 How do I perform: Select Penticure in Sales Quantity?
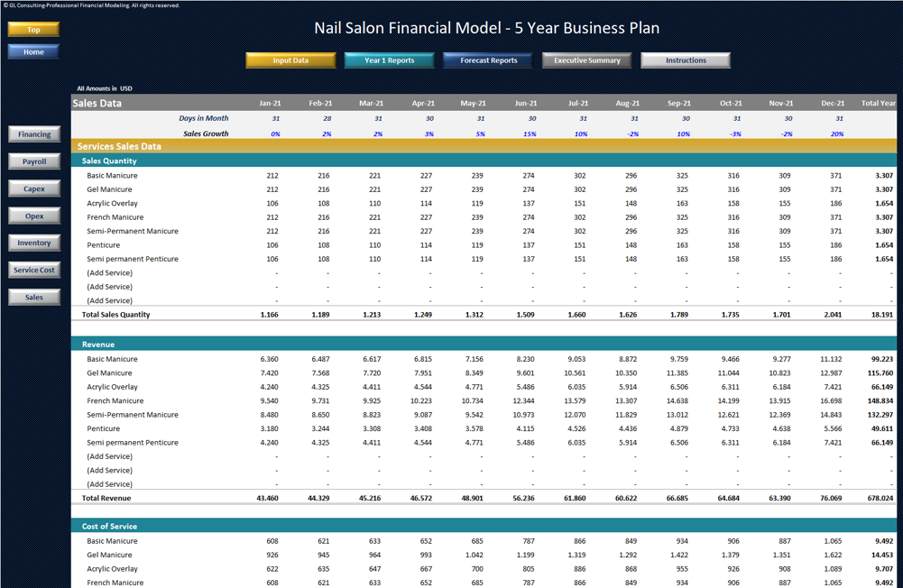pos(104,245)
